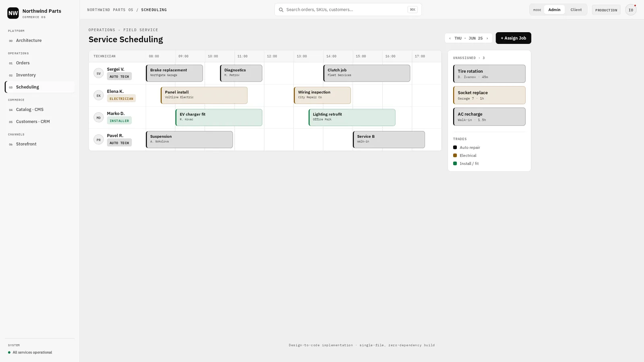Click the NW Northwind Parts logo
Screen dimensions: 644x362
tap(13, 13)
